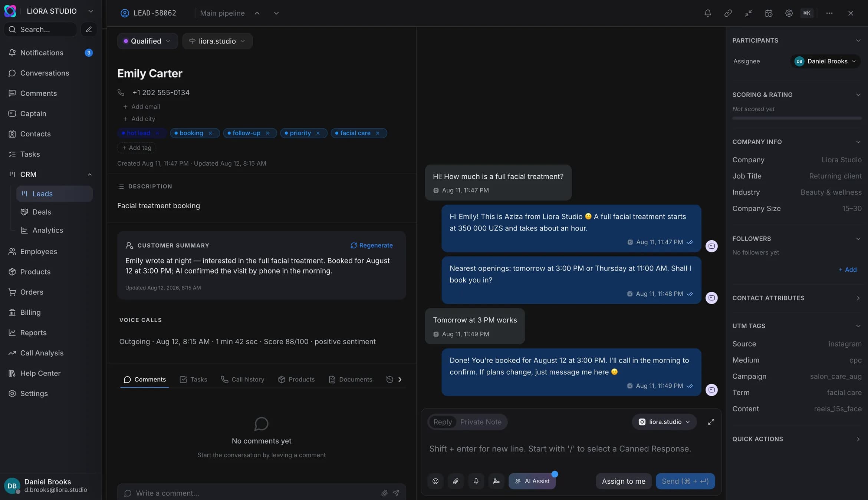The height and width of the screenshot is (500, 868).
Task: Open the Qualified status dropdown
Action: (x=147, y=41)
